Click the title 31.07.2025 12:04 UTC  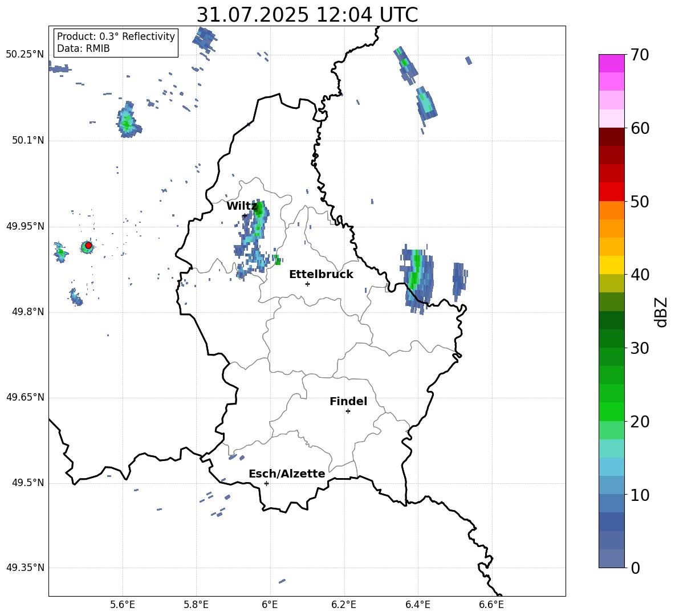307,15
